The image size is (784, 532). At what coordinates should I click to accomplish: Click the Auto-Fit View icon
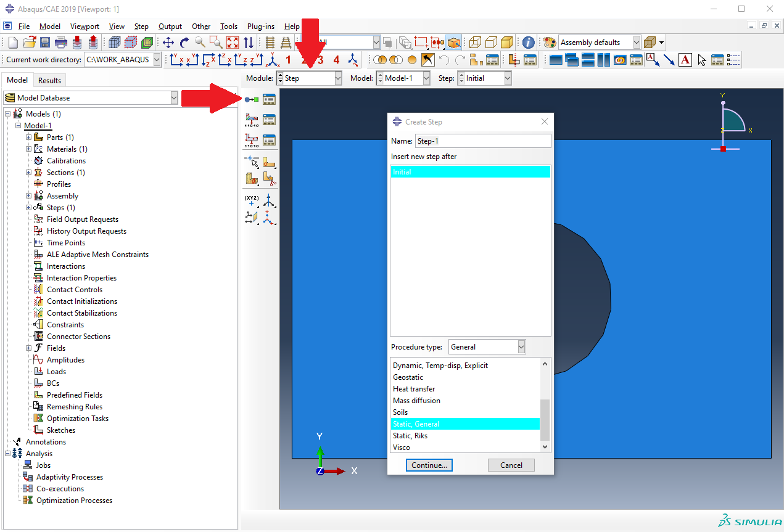233,43
